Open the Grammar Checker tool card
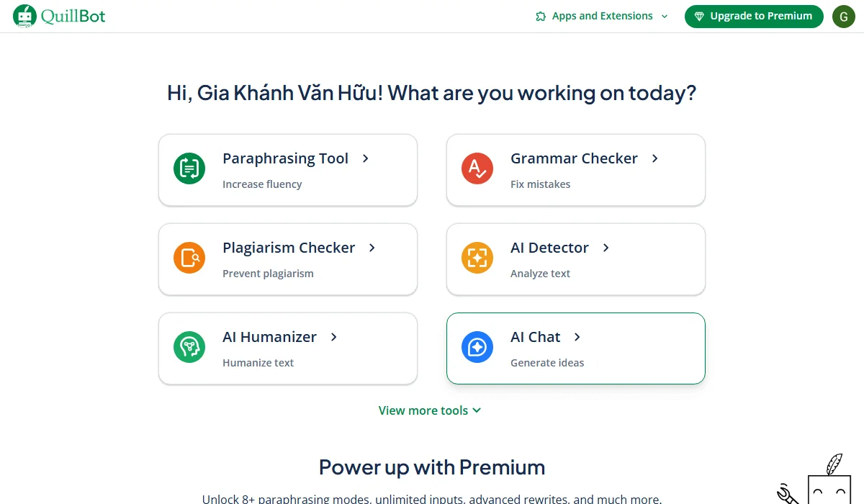The width and height of the screenshot is (864, 504). [x=575, y=170]
